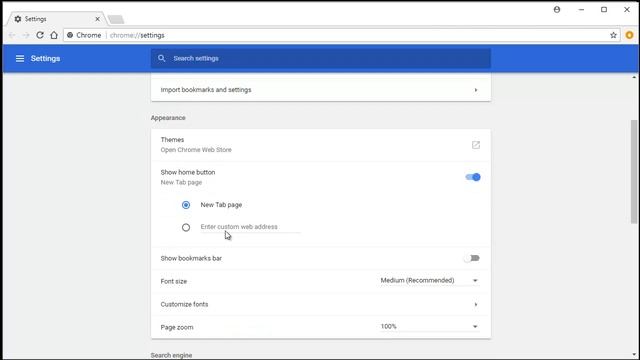
Task: Open the Font size dropdown
Action: (429, 280)
